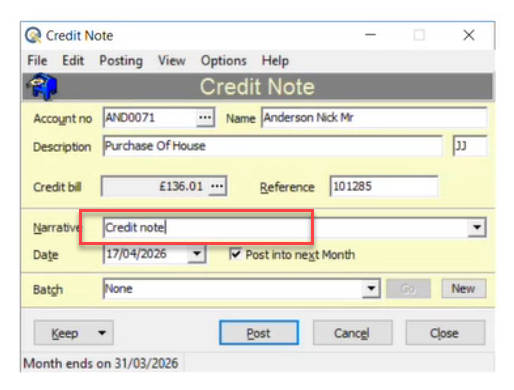Open the View menu
Viewport: 514px width, 390px height.
(172, 61)
